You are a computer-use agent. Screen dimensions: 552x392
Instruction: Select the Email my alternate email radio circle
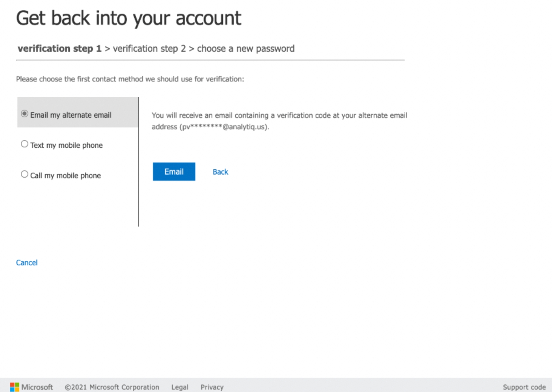25,114
